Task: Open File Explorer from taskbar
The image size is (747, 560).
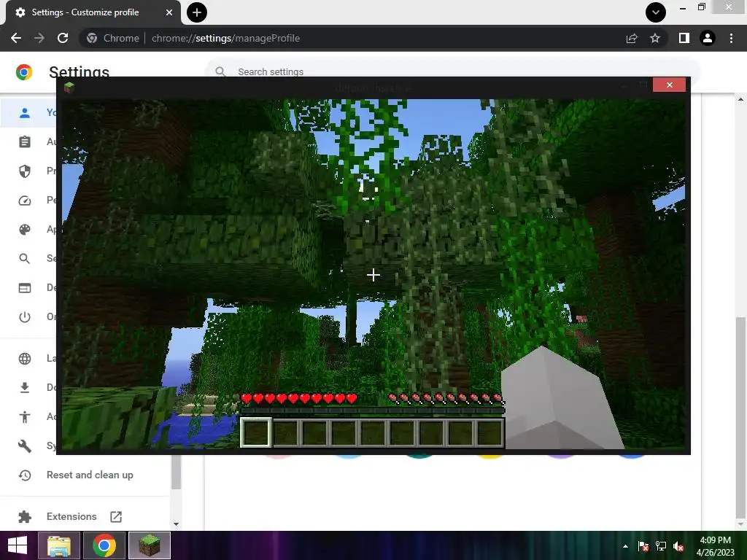Action: (59, 545)
